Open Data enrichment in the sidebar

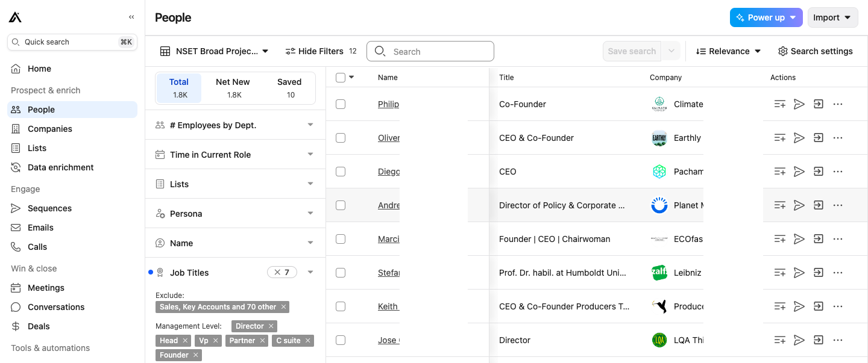point(60,167)
